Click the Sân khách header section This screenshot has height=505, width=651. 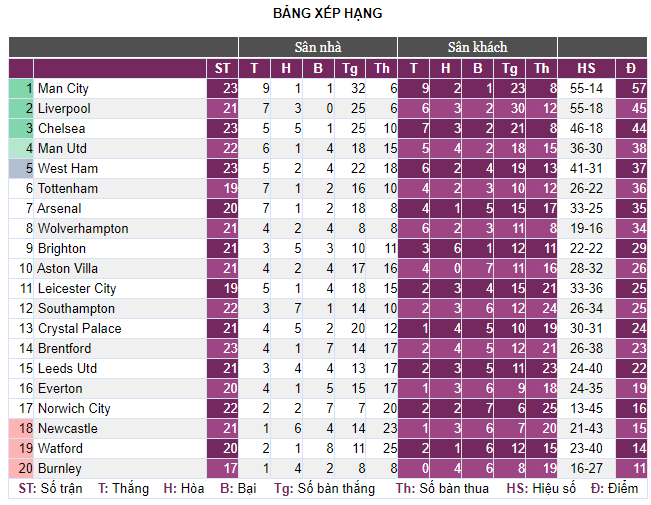click(x=477, y=47)
